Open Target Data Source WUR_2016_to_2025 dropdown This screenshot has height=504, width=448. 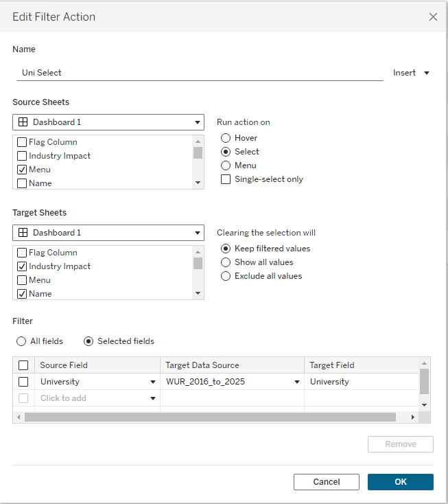(297, 382)
